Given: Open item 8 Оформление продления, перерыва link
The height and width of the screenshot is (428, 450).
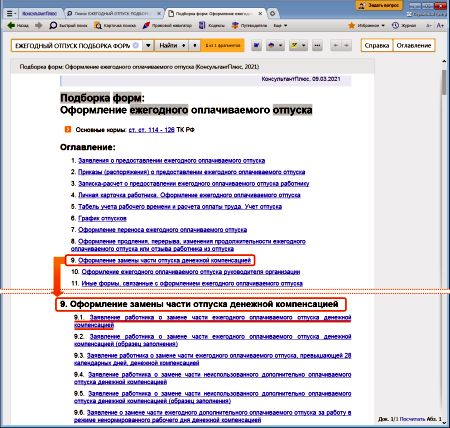Looking at the screenshot, I should click(x=188, y=245).
